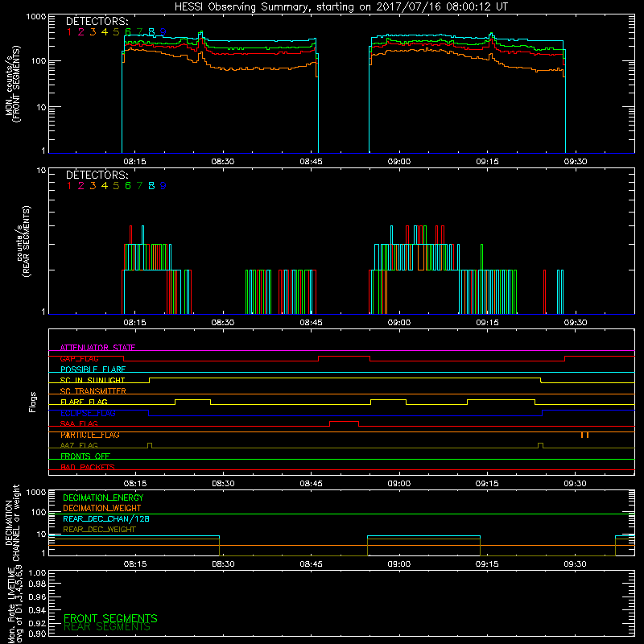
Task: Click green detector 6 in rear segments legend
Action: click(128, 186)
